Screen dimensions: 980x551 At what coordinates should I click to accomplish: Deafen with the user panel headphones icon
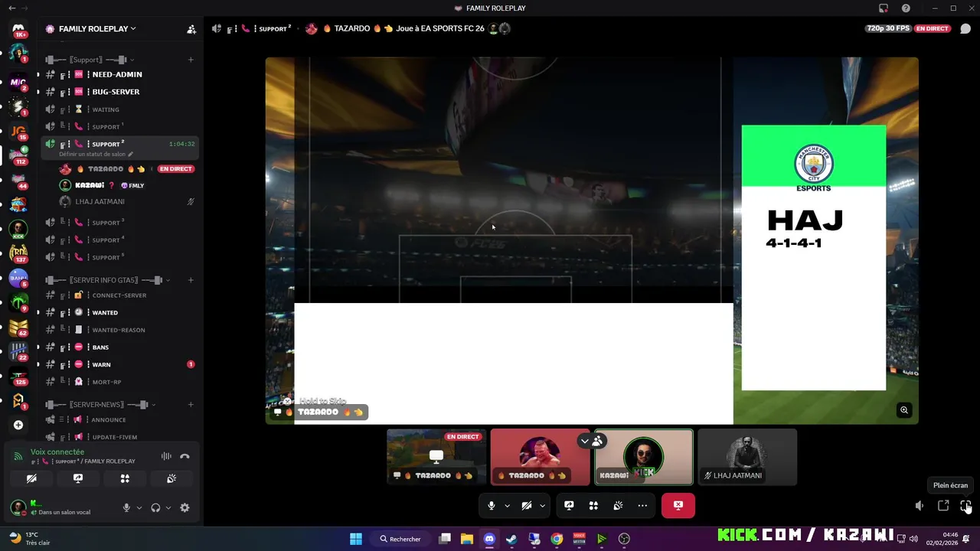pos(155,507)
